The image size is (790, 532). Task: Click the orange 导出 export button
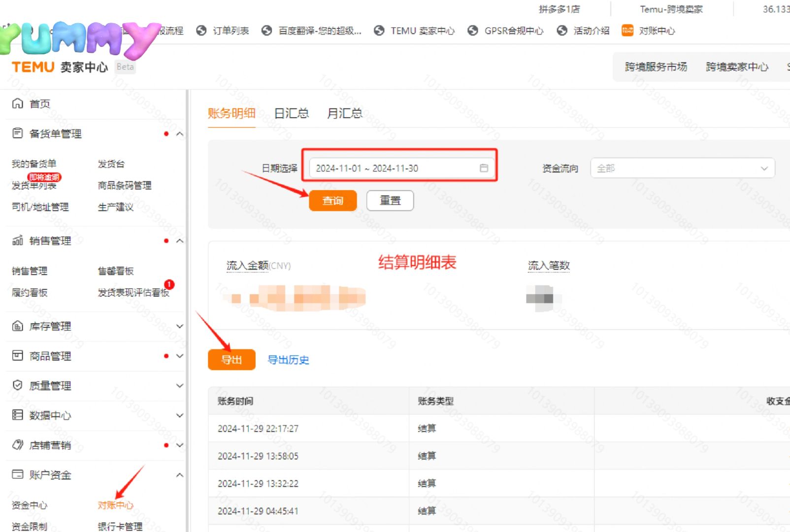[x=231, y=360]
